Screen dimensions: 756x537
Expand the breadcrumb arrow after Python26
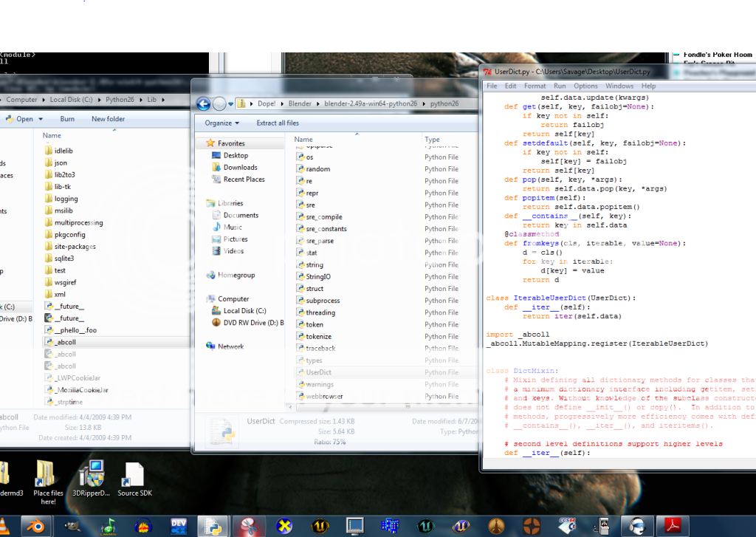coord(141,100)
